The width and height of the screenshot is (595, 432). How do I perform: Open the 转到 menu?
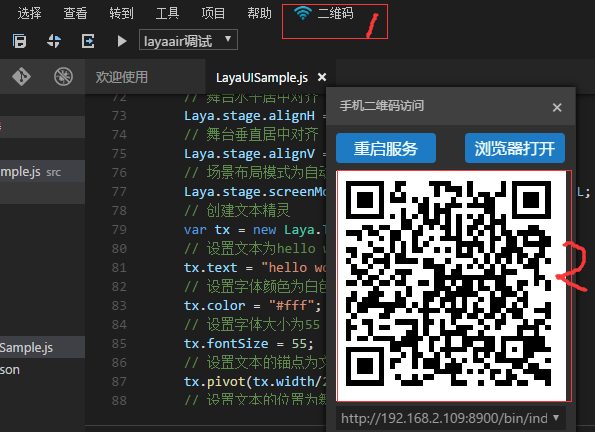point(121,13)
